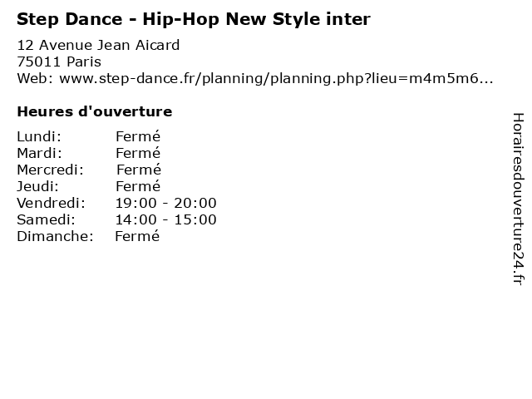Image resolution: width=532 pixels, height=399 pixels.
Task: Click the 14:00 - 15:00 Samedi hours
Action: (166, 219)
